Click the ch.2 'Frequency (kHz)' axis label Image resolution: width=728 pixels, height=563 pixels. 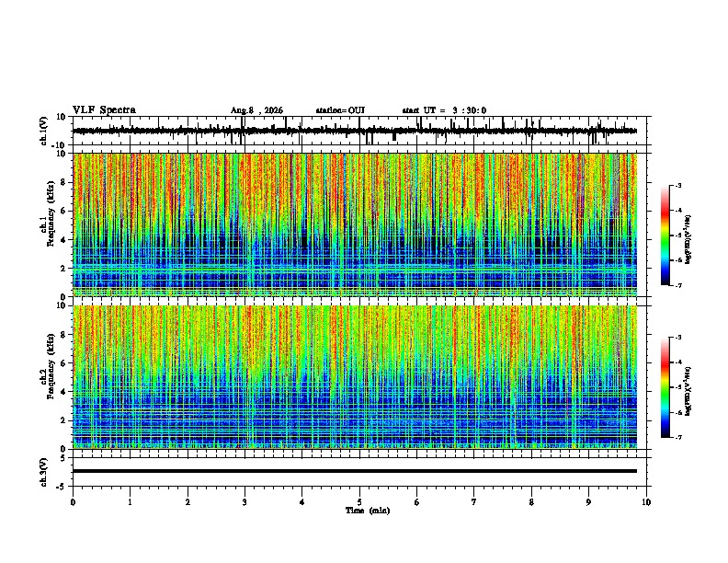tap(51, 366)
